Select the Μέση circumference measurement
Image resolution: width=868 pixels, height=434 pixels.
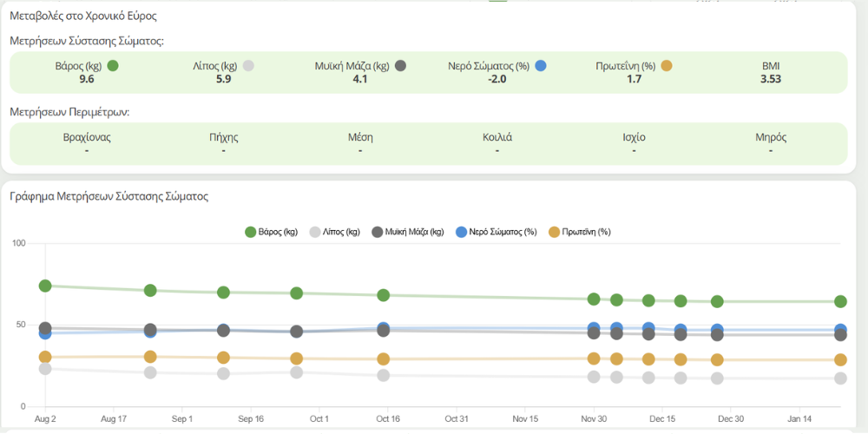click(360, 143)
